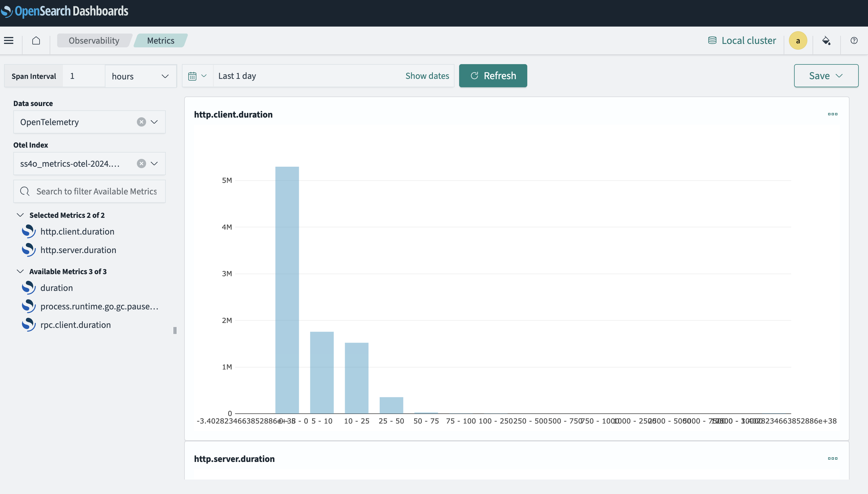Image resolution: width=868 pixels, height=494 pixels.
Task: Focus the Available Metrics search field
Action: pyautogui.click(x=96, y=192)
